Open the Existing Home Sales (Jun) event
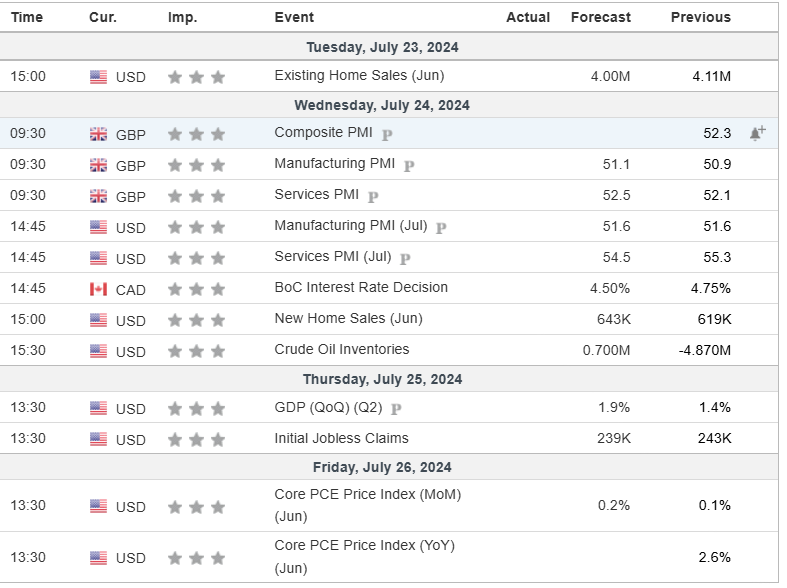 click(x=359, y=75)
